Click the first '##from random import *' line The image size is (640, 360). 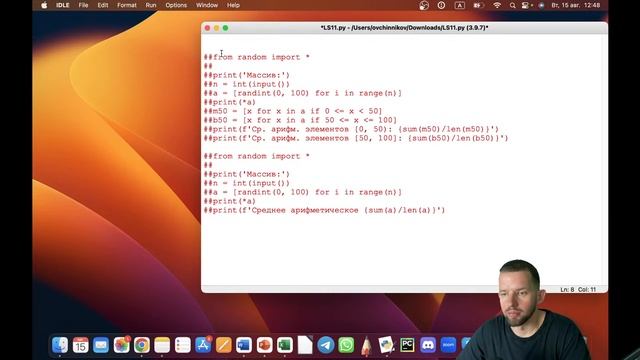click(x=257, y=57)
